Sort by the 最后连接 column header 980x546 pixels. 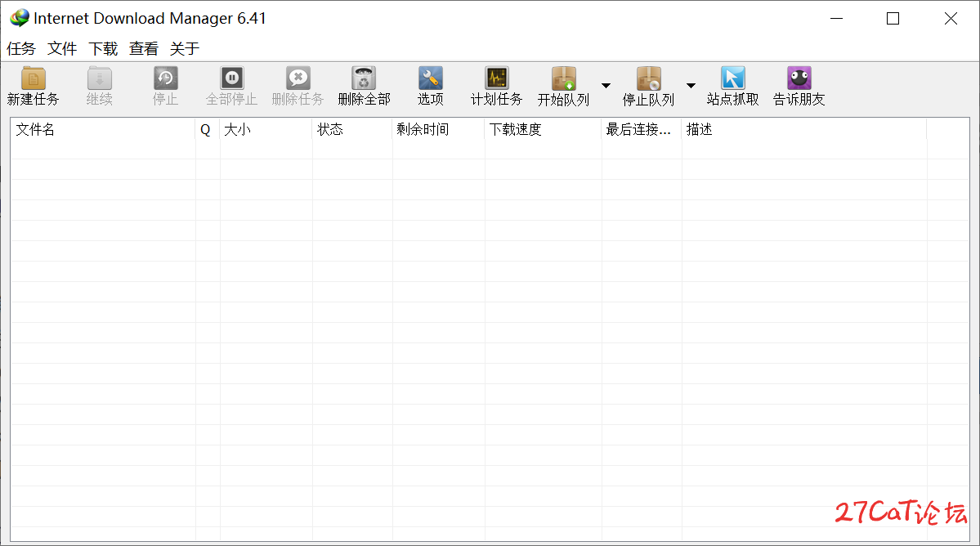click(642, 129)
